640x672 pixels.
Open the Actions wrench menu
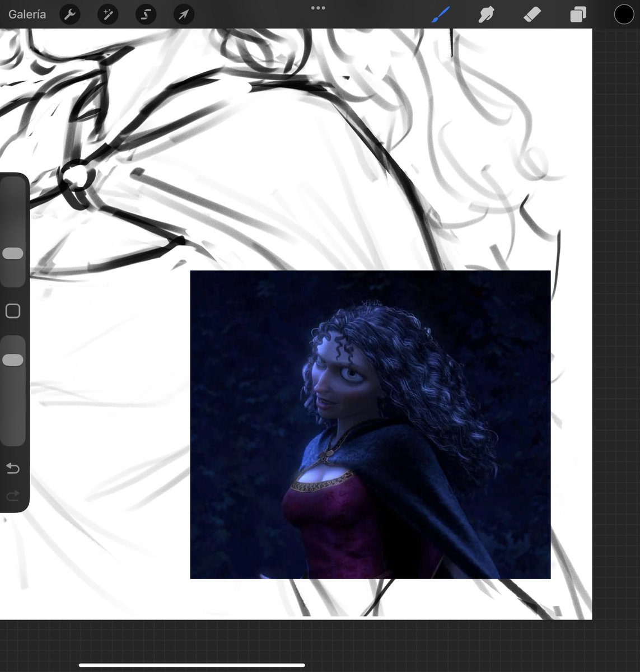pyautogui.click(x=70, y=15)
